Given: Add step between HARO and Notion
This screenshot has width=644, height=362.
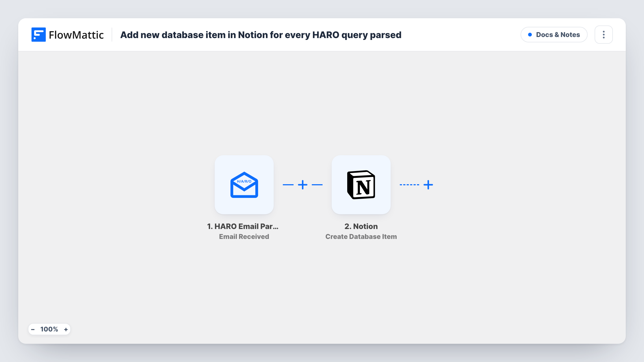Looking at the screenshot, I should pyautogui.click(x=303, y=185).
